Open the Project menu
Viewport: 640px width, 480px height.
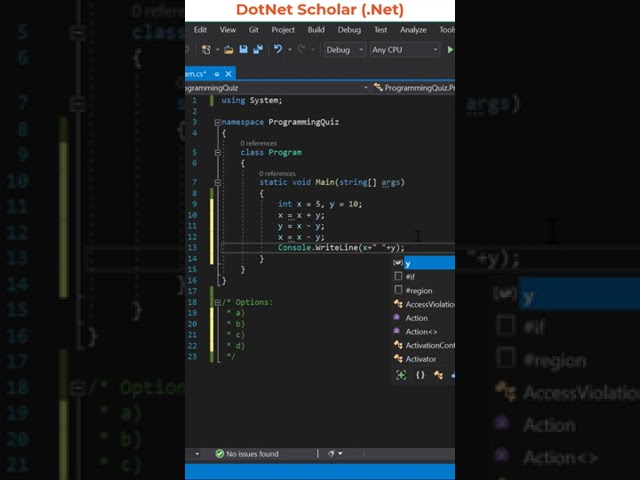point(283,30)
